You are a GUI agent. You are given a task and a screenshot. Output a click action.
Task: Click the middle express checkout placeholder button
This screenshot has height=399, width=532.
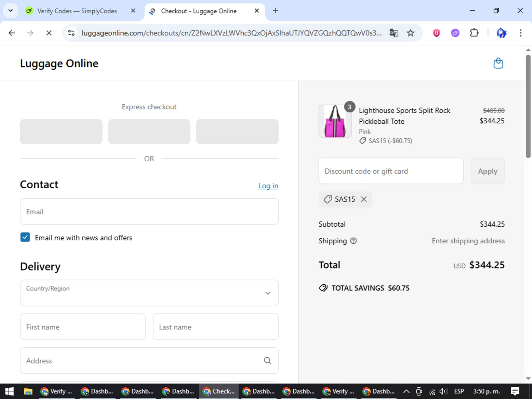pos(149,132)
